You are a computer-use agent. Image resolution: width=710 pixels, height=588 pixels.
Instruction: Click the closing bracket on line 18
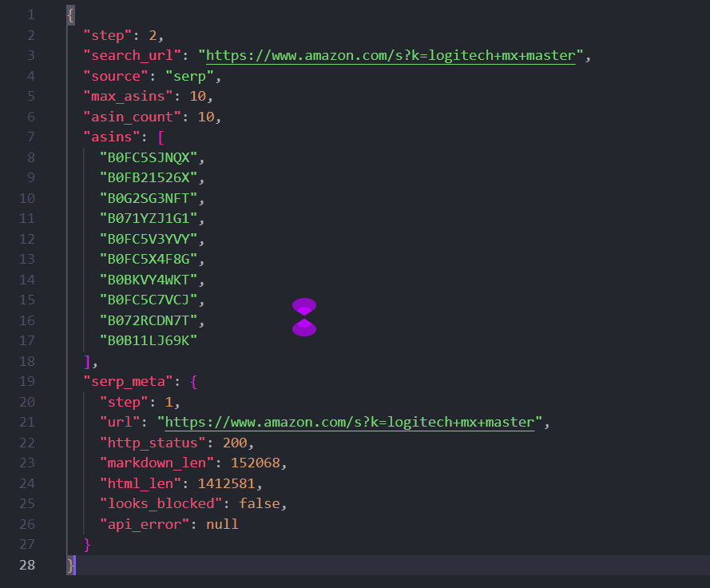tap(87, 361)
